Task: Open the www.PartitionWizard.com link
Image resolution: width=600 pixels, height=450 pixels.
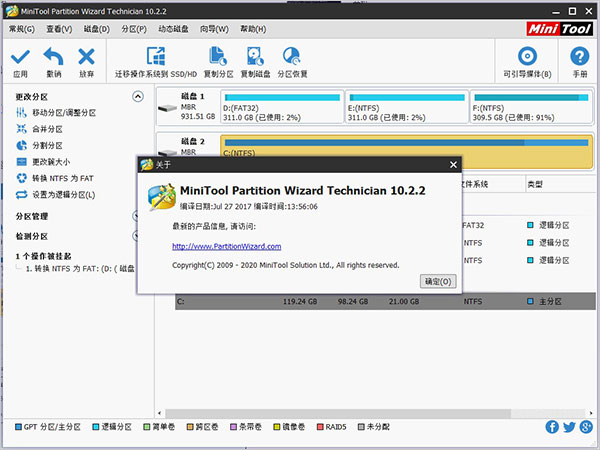Action: pyautogui.click(x=227, y=246)
